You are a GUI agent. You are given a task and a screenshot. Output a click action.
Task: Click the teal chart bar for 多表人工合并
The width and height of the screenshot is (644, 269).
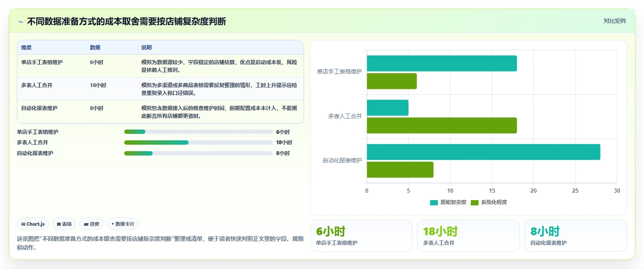(388, 107)
